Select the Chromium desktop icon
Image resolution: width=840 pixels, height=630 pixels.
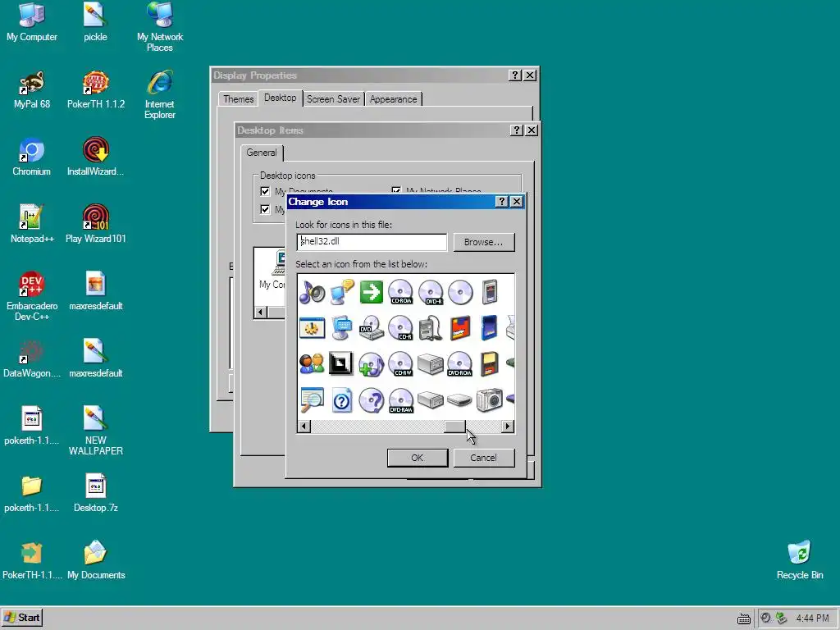tap(31, 157)
